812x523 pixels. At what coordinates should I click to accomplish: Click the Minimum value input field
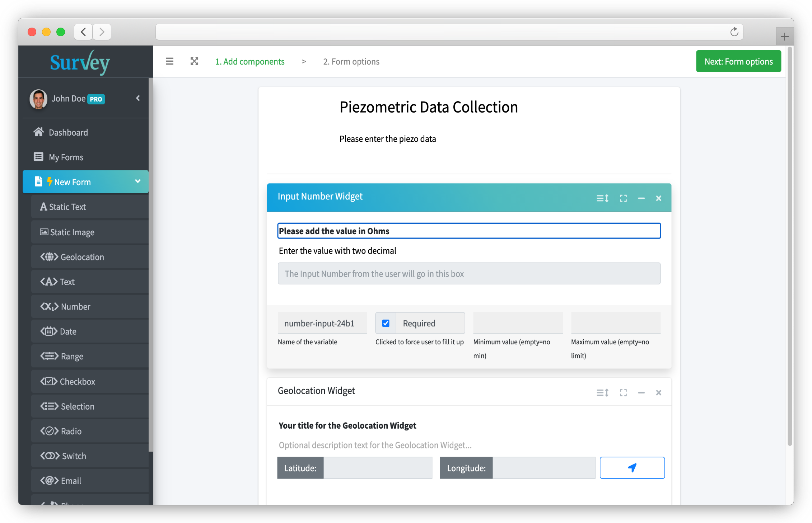[518, 323]
